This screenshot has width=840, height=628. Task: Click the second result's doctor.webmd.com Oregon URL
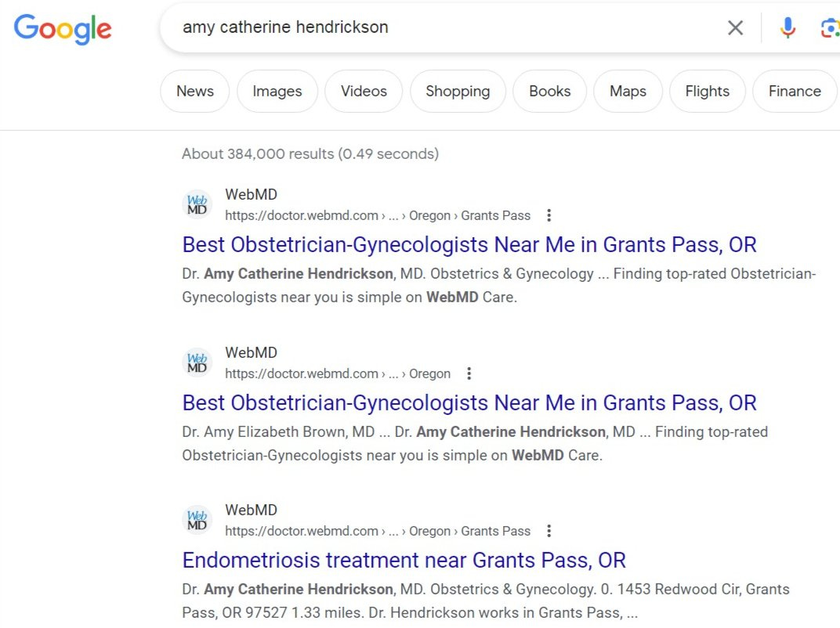click(x=338, y=374)
